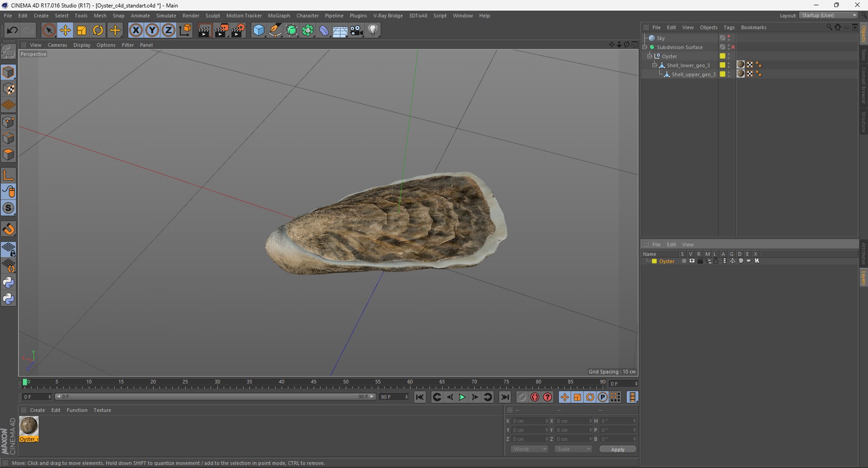Image resolution: width=868 pixels, height=468 pixels.
Task: Open the Objects side tab
Action: [x=863, y=33]
